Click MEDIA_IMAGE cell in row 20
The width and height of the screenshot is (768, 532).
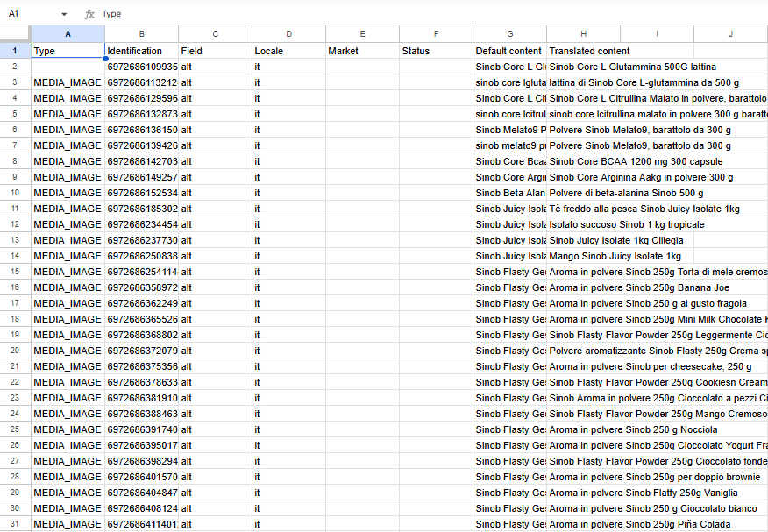(68, 351)
